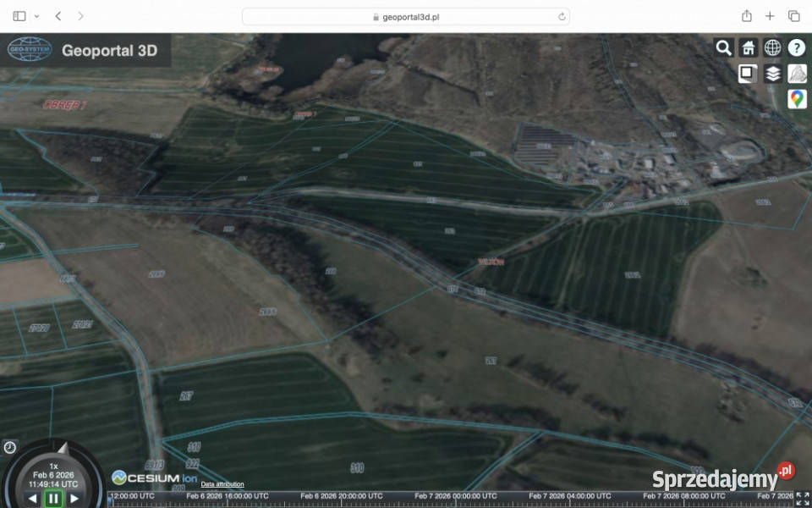The height and width of the screenshot is (508, 812).
Task: Open the navigation help question mark
Action: (x=797, y=48)
